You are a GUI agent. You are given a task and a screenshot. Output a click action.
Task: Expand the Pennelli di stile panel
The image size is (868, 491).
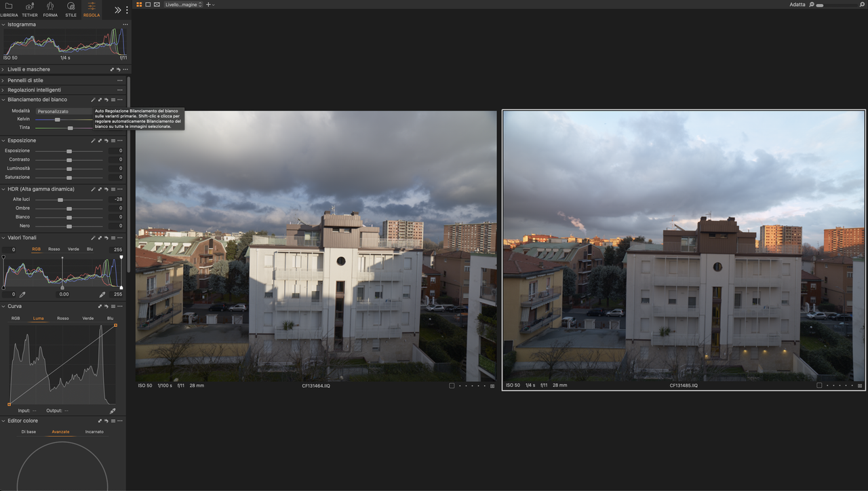(x=3, y=80)
